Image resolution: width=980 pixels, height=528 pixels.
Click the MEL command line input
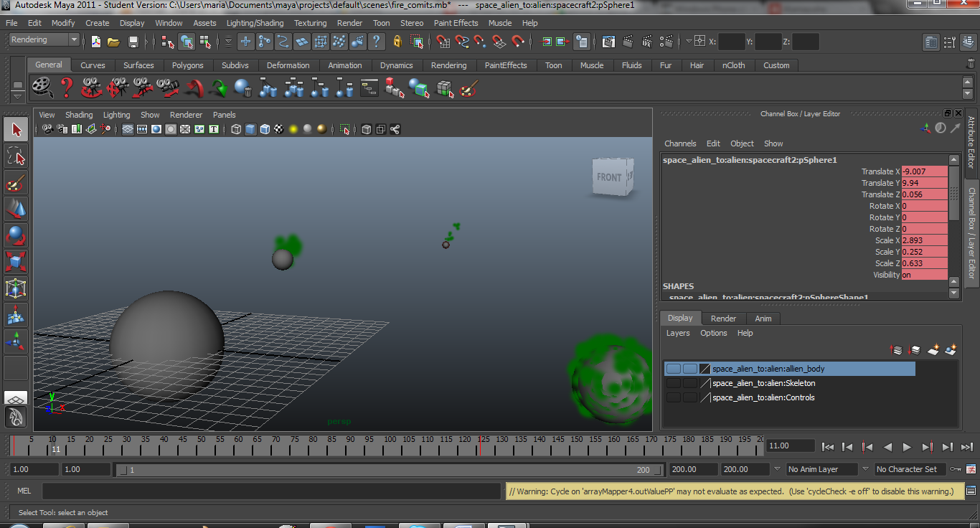pyautogui.click(x=271, y=491)
